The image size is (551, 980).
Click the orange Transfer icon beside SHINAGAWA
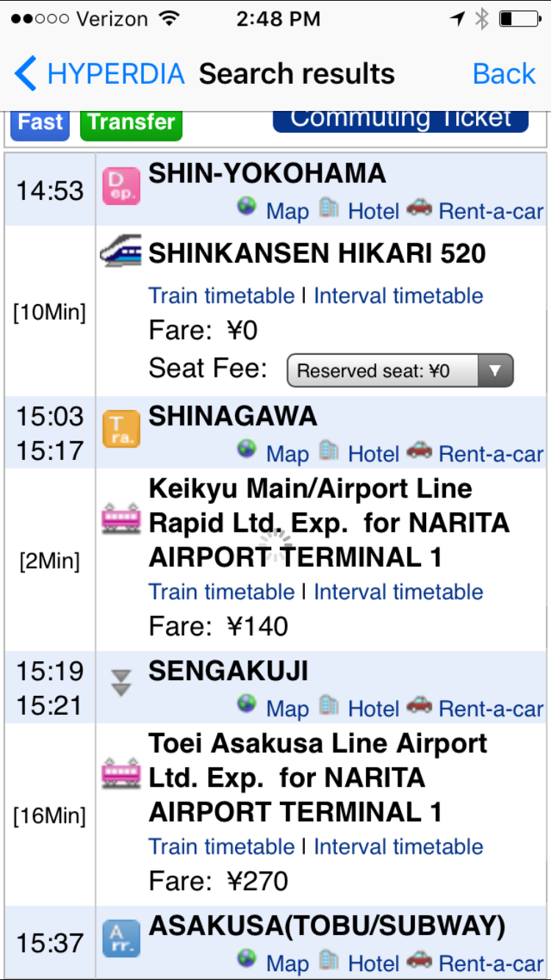pyautogui.click(x=120, y=428)
